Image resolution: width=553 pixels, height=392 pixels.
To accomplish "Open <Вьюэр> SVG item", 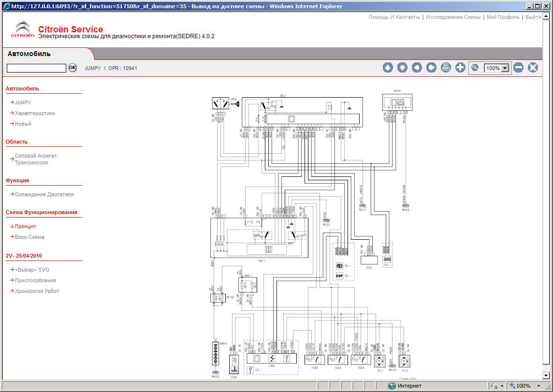I will (x=32, y=270).
